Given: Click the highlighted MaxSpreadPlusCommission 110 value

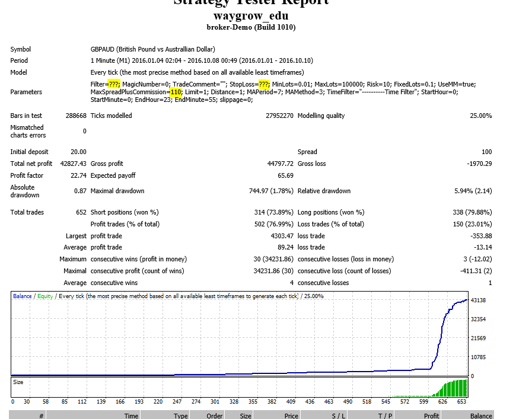Looking at the screenshot, I should click(x=175, y=92).
